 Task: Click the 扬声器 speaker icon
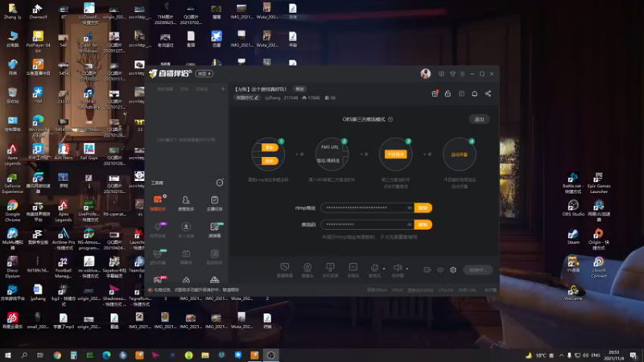pos(398,268)
